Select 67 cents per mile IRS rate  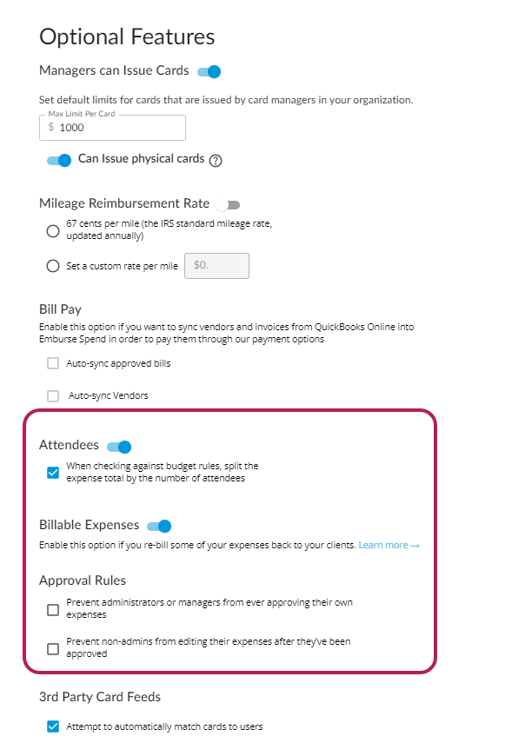(53, 231)
